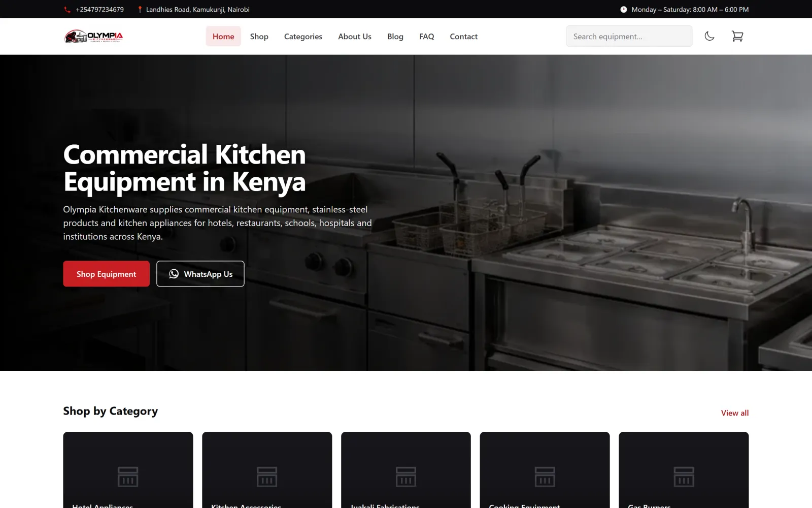Focus the Search equipment field
Viewport: 812px width, 508px height.
tap(629, 36)
